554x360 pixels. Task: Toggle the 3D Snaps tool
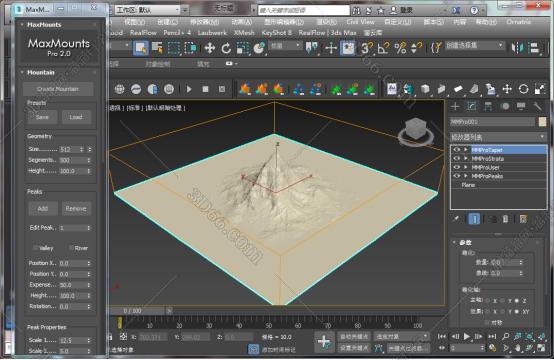click(366, 48)
